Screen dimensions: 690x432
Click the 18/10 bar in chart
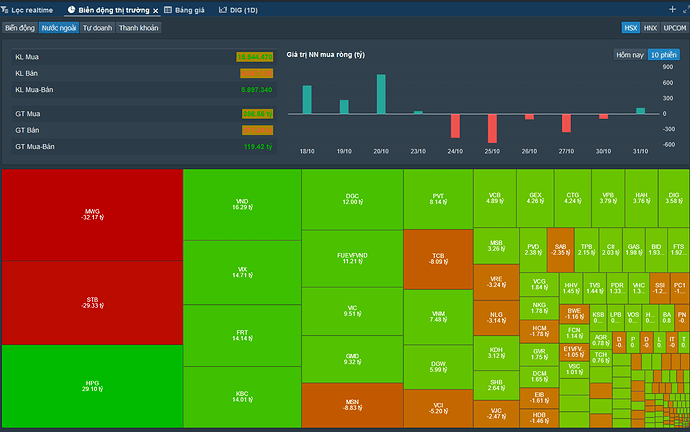point(307,100)
